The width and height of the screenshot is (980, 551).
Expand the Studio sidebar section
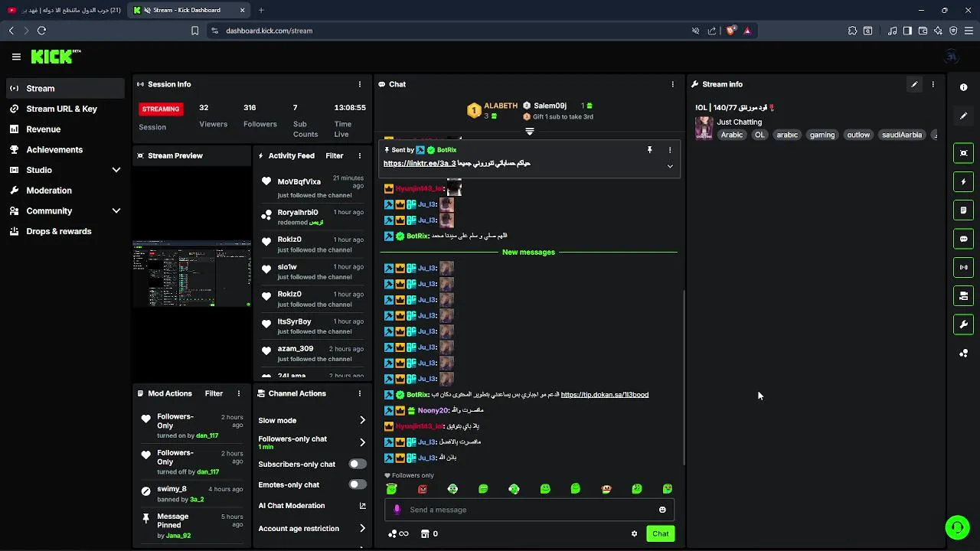(116, 170)
